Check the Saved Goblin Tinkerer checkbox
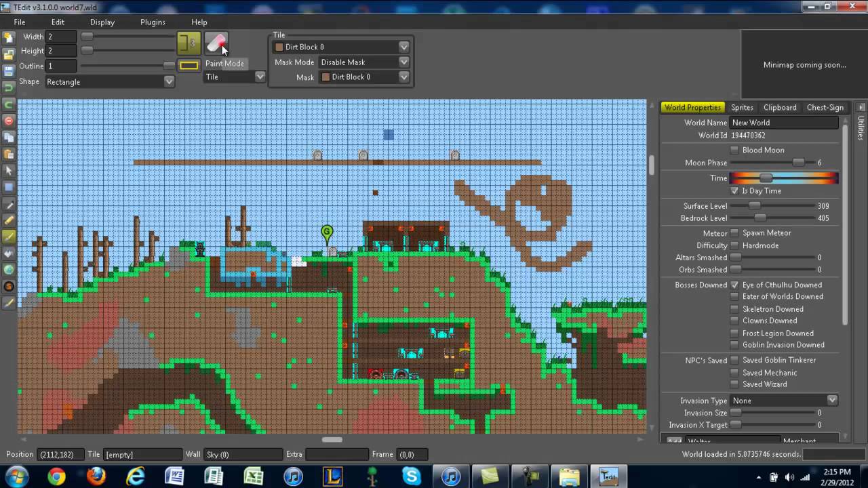This screenshot has width=868, height=488. pos(734,361)
